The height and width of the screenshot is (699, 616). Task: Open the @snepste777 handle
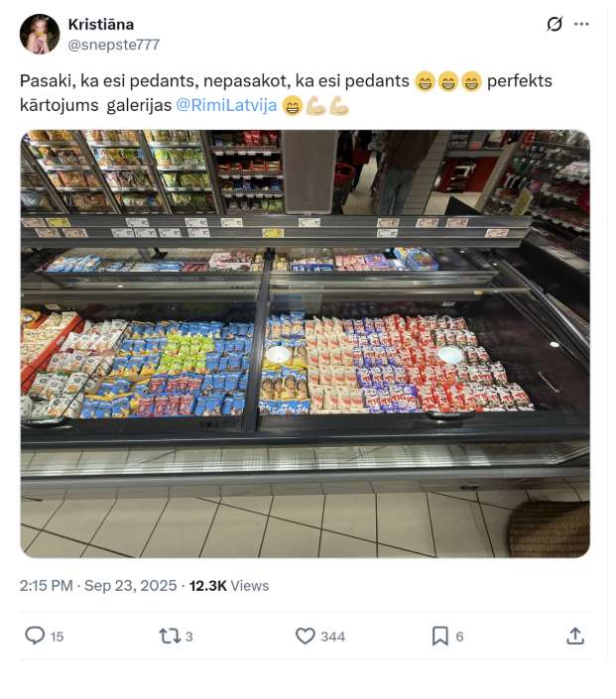[x=114, y=45]
